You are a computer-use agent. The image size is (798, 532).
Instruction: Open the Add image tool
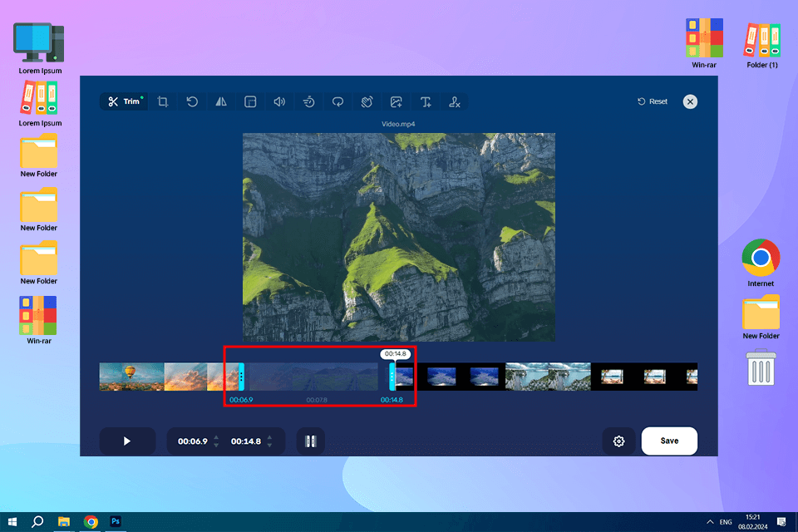396,101
